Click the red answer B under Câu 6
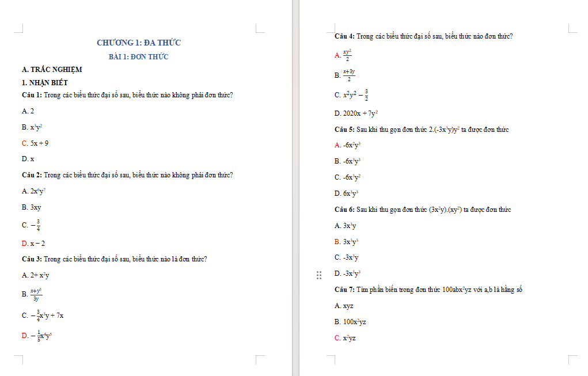 [x=347, y=242]
